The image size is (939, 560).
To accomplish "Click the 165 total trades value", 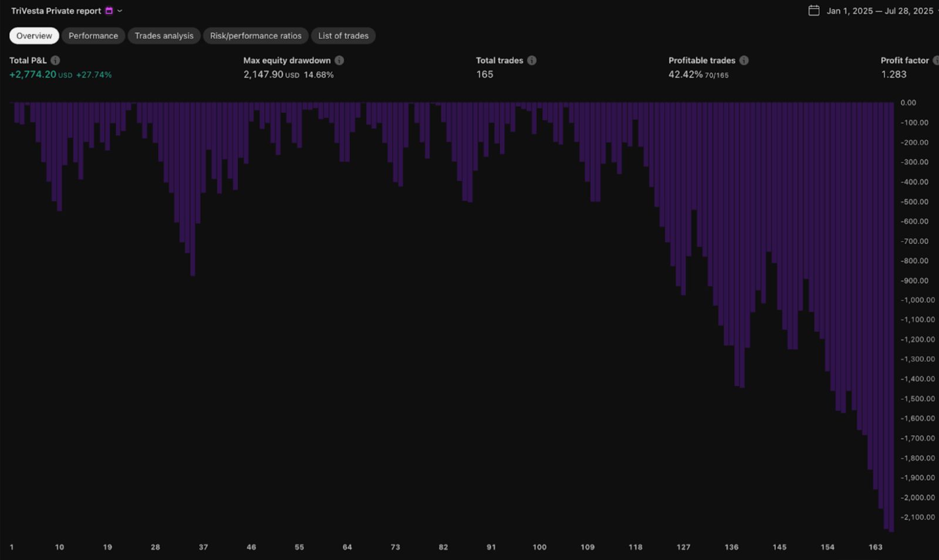I will coord(485,74).
